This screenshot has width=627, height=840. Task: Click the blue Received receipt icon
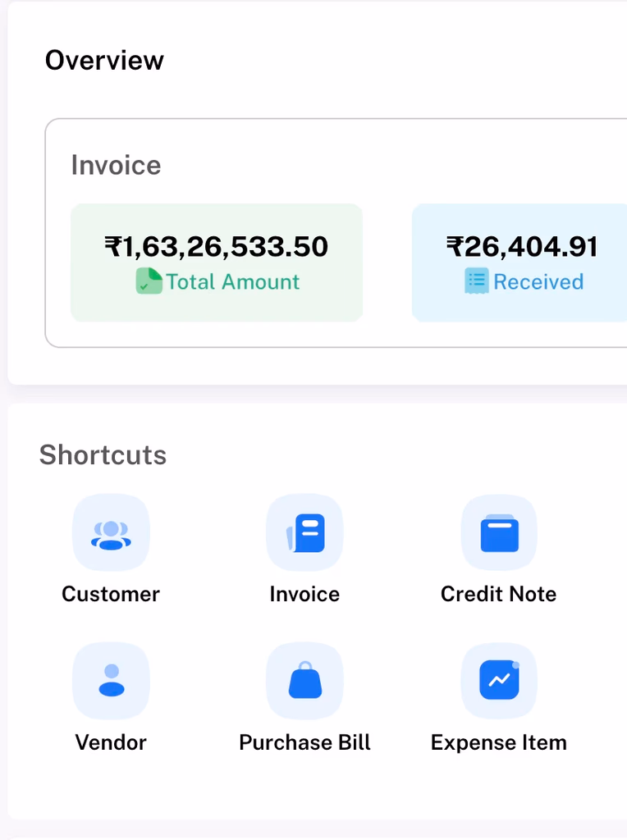[478, 281]
